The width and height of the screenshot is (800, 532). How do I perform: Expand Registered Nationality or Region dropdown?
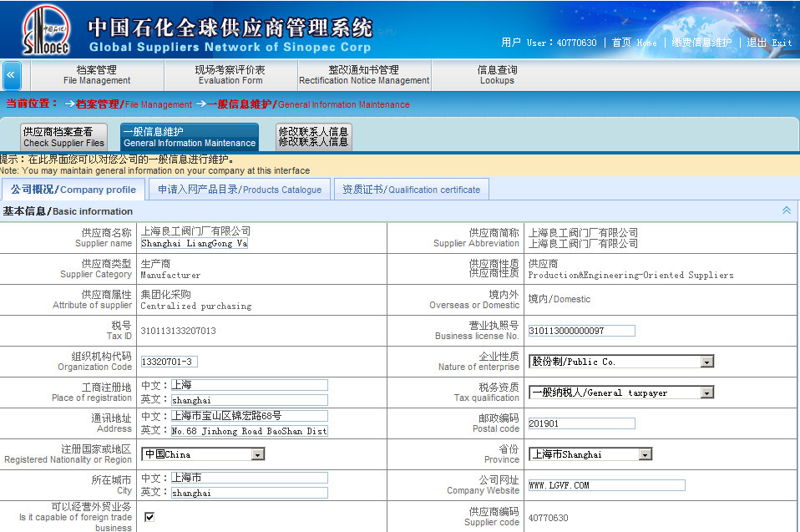point(257,454)
